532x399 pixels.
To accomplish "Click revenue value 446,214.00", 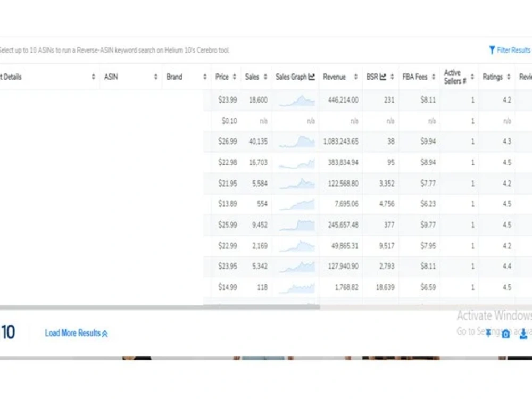I will pos(343,100).
